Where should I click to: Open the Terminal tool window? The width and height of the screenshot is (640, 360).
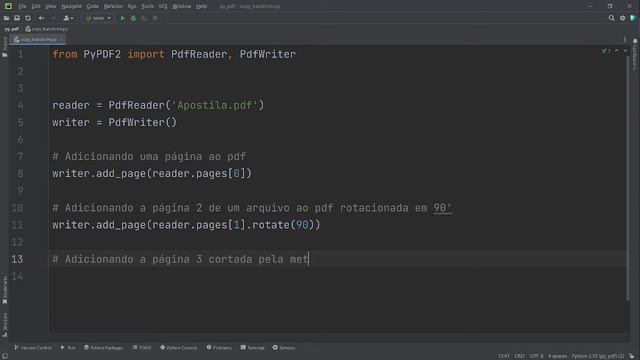pyautogui.click(x=252, y=348)
